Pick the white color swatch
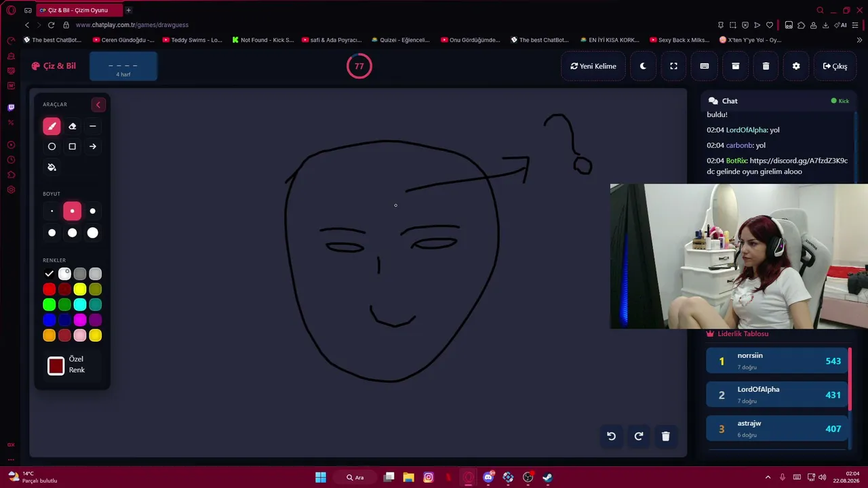 coord(64,274)
